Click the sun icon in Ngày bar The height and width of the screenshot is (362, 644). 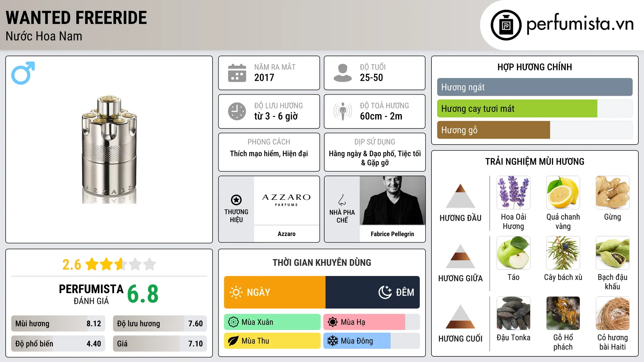pyautogui.click(x=236, y=292)
